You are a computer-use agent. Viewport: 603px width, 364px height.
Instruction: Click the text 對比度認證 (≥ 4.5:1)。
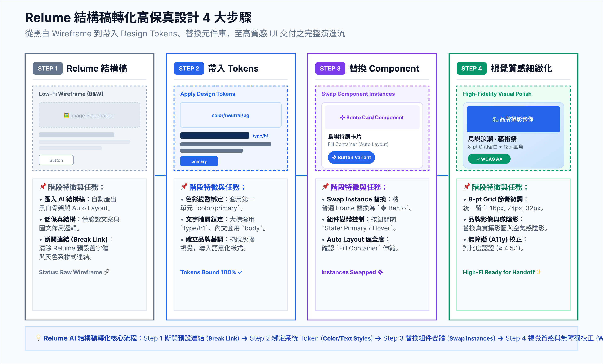tap(494, 248)
